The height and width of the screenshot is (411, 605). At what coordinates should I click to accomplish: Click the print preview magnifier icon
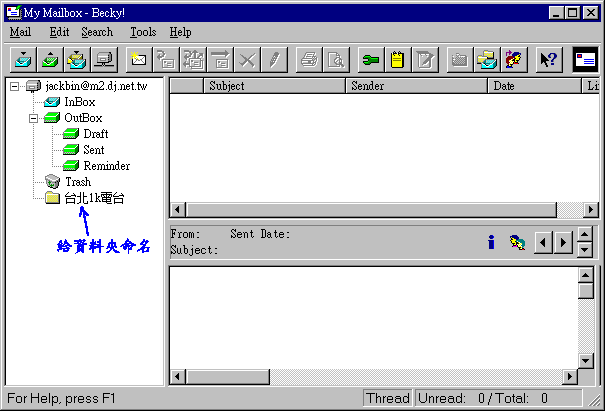(x=336, y=59)
